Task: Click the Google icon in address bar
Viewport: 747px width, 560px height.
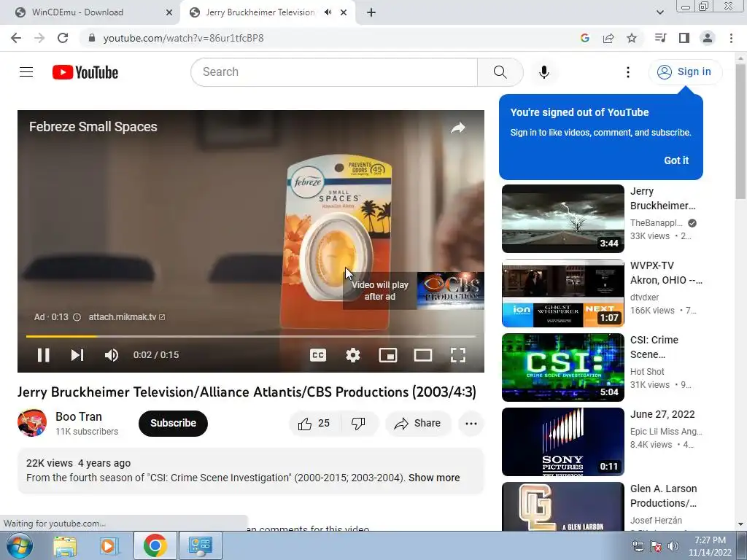Action: 585,38
